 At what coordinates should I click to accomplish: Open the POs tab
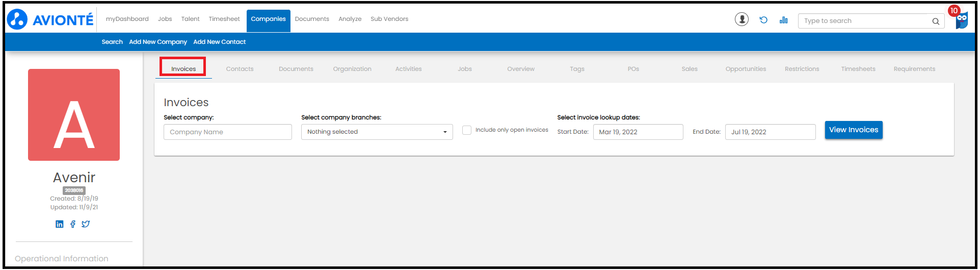[x=633, y=69]
